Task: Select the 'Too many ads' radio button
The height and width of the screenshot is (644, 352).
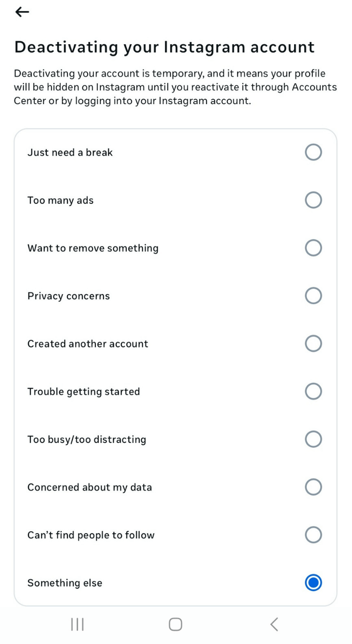Action: tap(313, 200)
